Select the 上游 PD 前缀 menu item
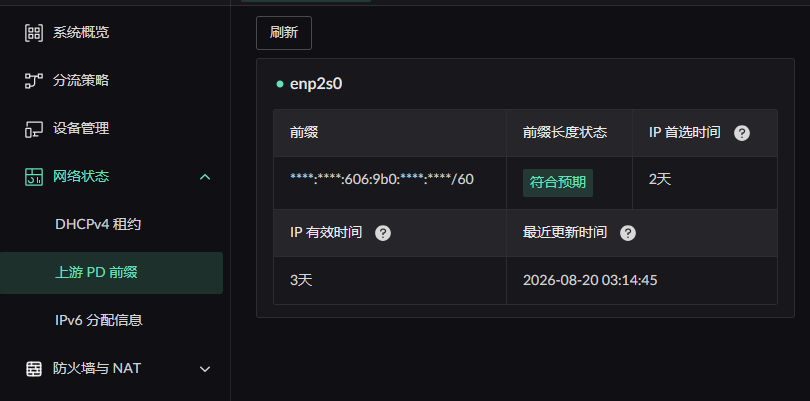810x401 pixels. pyautogui.click(x=112, y=273)
